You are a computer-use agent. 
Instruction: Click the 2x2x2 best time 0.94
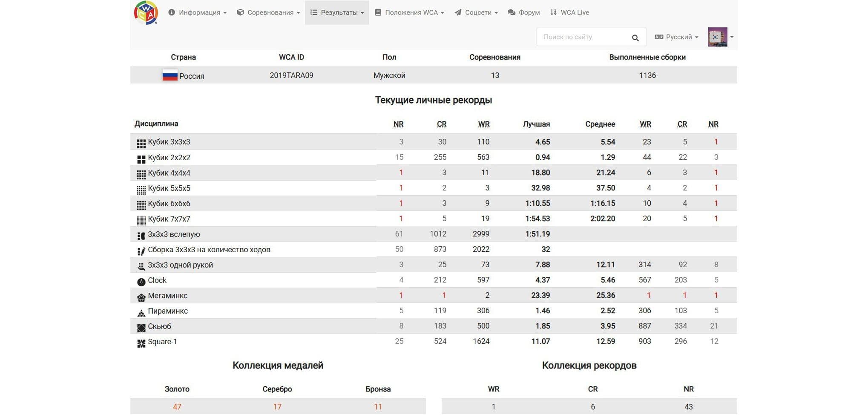[x=543, y=157]
